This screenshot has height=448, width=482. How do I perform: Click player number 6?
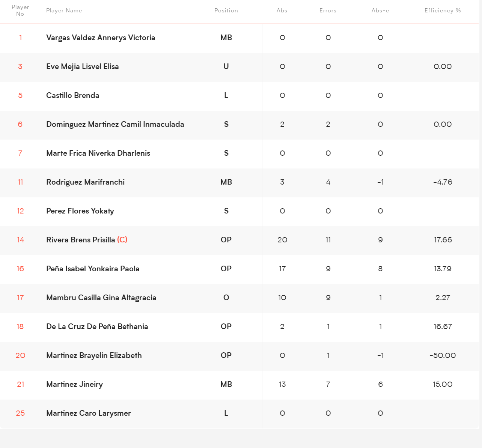coord(20,124)
